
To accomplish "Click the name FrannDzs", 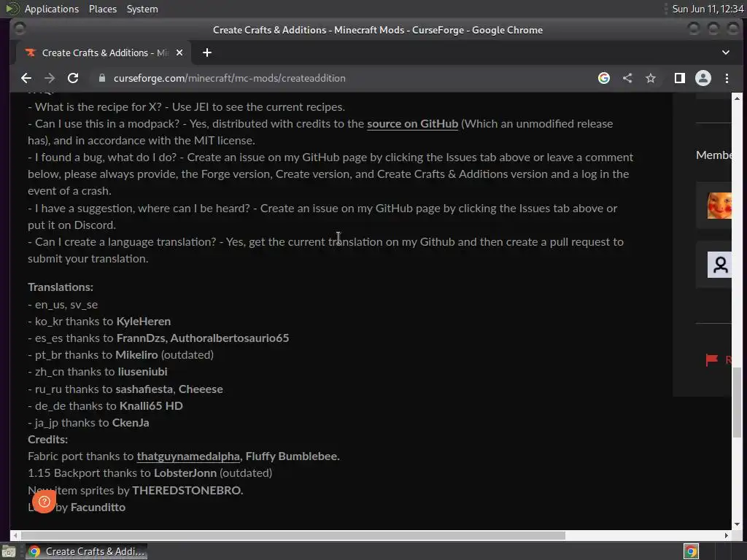I will click(141, 338).
